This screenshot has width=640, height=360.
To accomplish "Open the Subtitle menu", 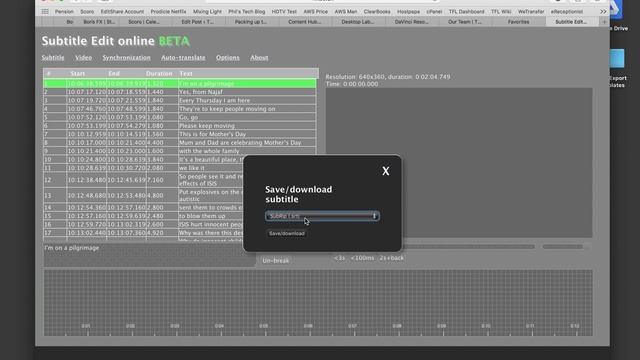I will pos(53,58).
